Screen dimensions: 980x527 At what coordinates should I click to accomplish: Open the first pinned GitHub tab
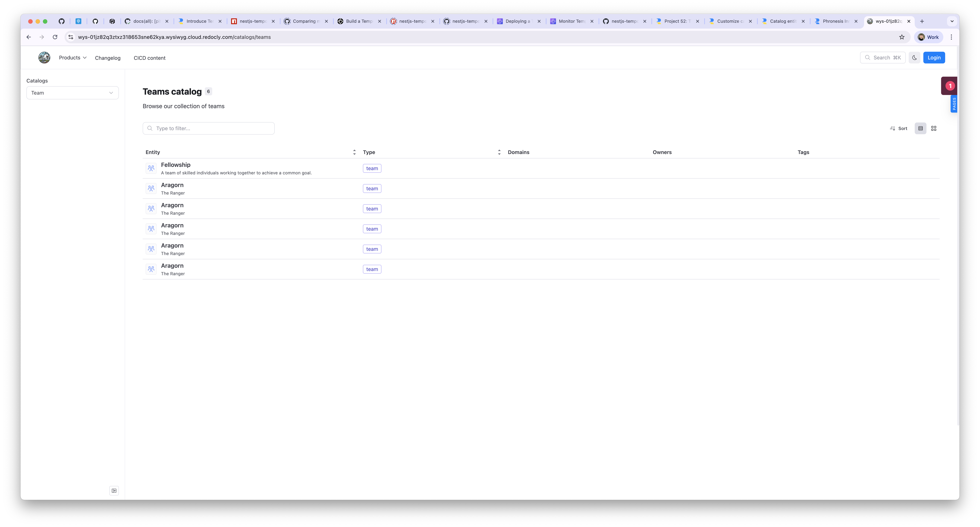pyautogui.click(x=62, y=21)
